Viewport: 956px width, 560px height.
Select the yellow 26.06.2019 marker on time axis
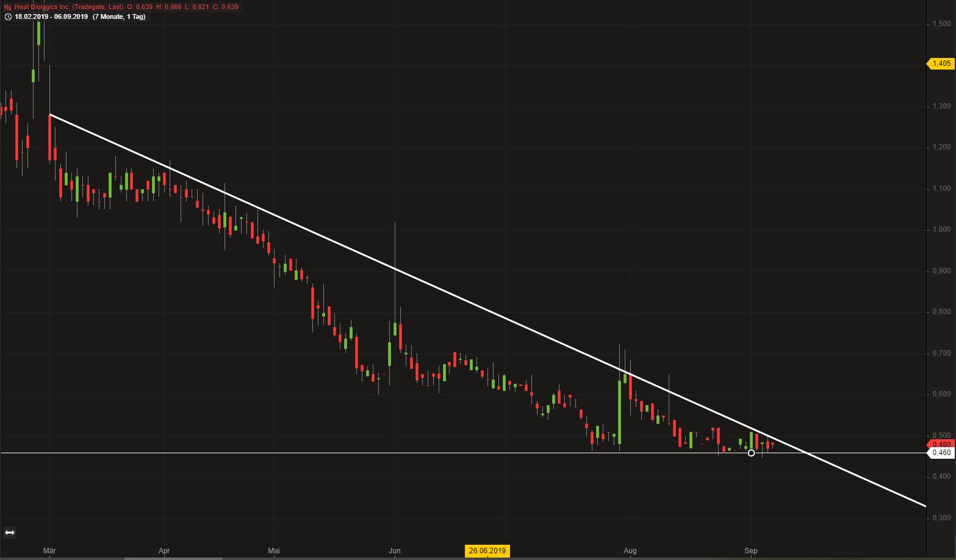(486, 550)
